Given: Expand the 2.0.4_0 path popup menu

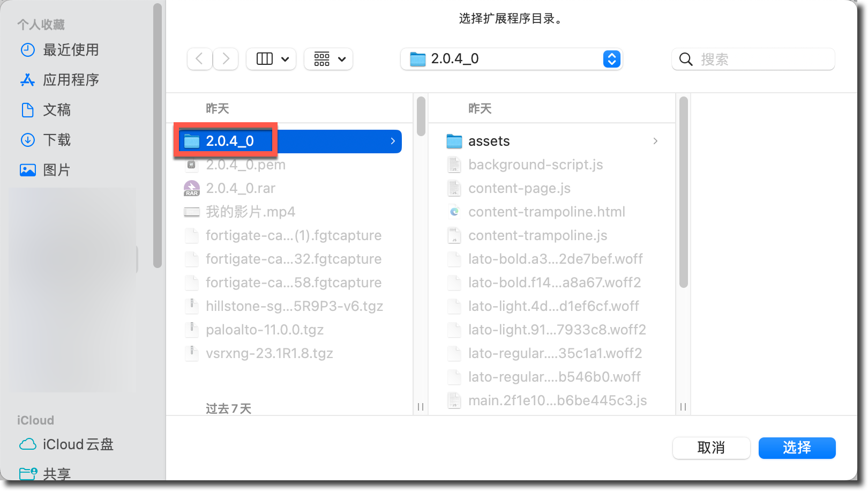Looking at the screenshot, I should pyautogui.click(x=611, y=59).
